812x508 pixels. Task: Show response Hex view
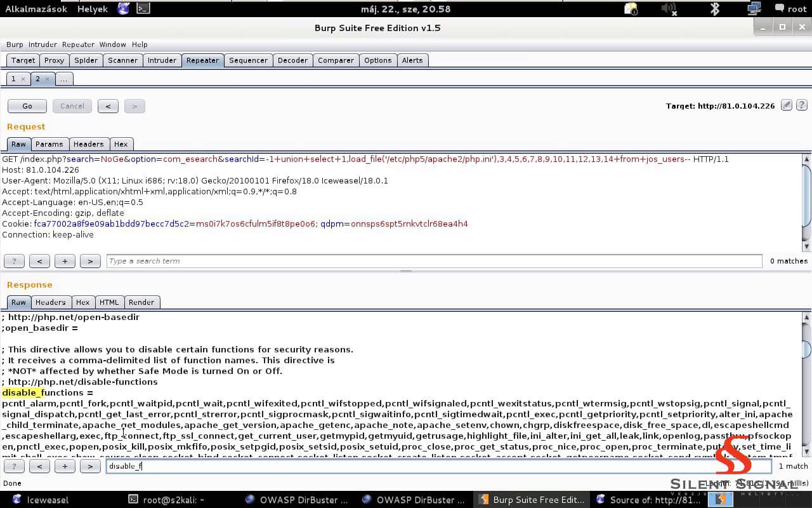coord(82,302)
